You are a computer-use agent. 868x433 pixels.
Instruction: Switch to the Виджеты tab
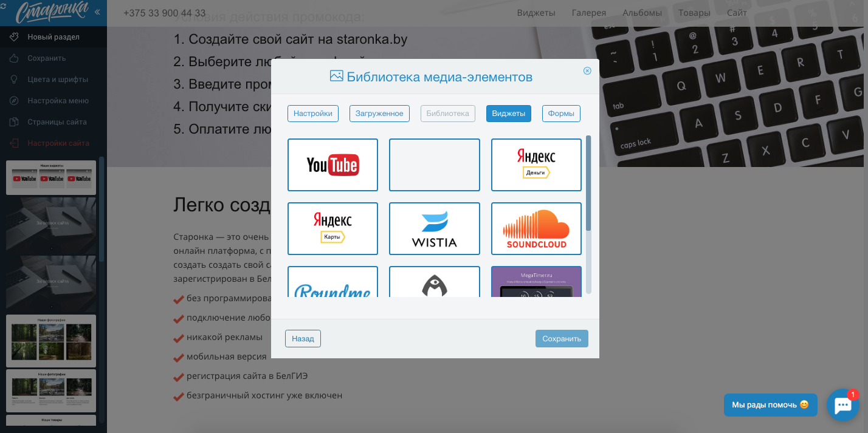point(509,114)
